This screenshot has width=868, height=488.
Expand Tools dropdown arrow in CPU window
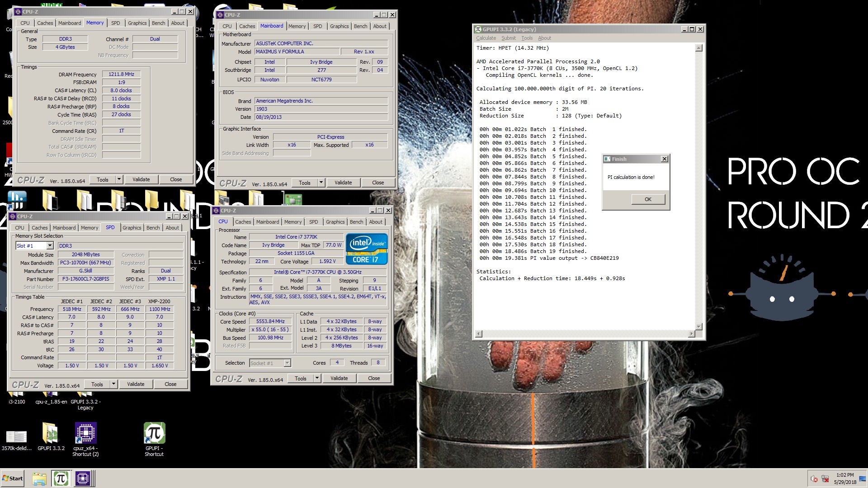click(x=317, y=378)
